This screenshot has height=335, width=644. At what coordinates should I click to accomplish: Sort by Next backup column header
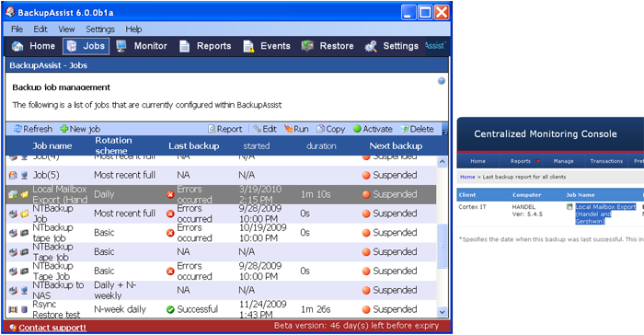coord(396,146)
